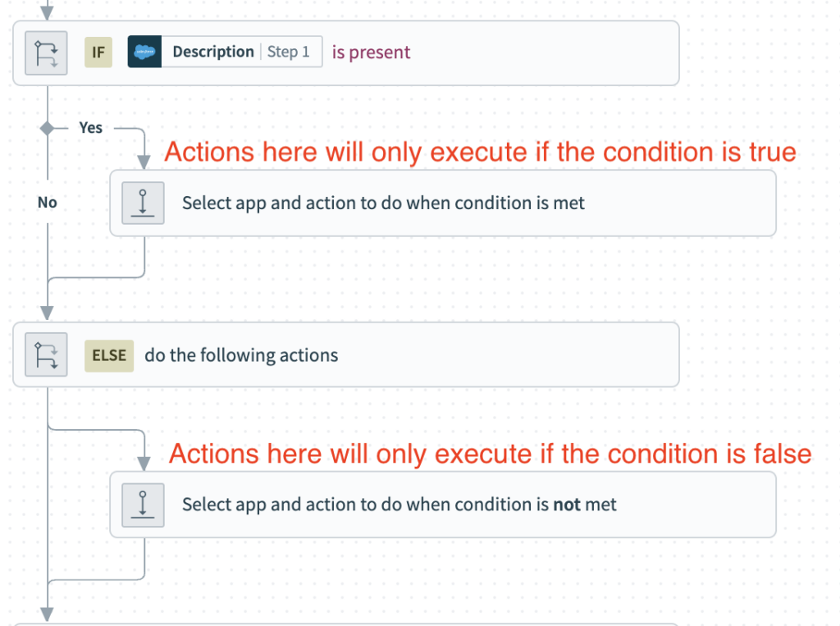Open the Step 1 reference in the condition pill
The height and width of the screenshot is (626, 840).
coord(288,51)
